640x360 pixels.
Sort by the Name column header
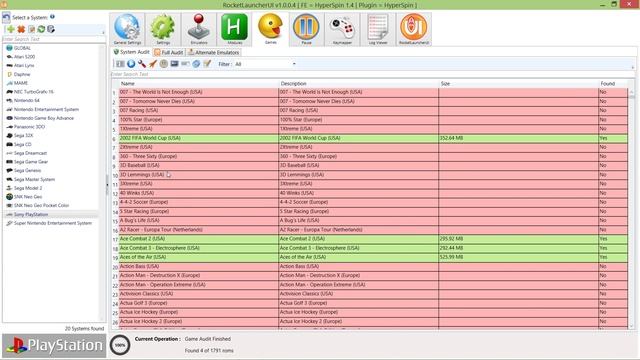tap(199, 83)
